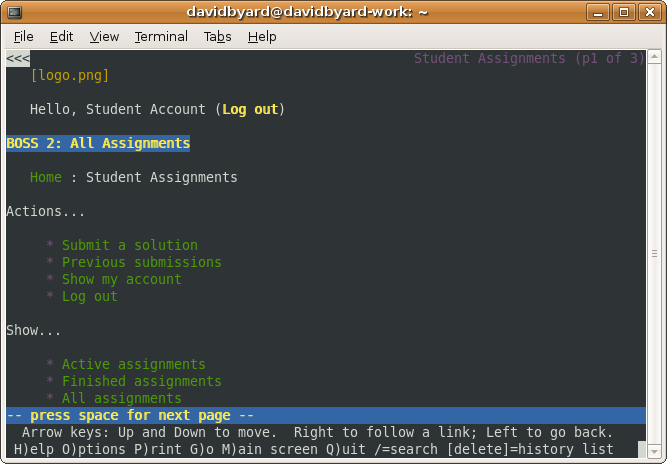Minimize the terminal window
667x464 pixels.
(599, 12)
